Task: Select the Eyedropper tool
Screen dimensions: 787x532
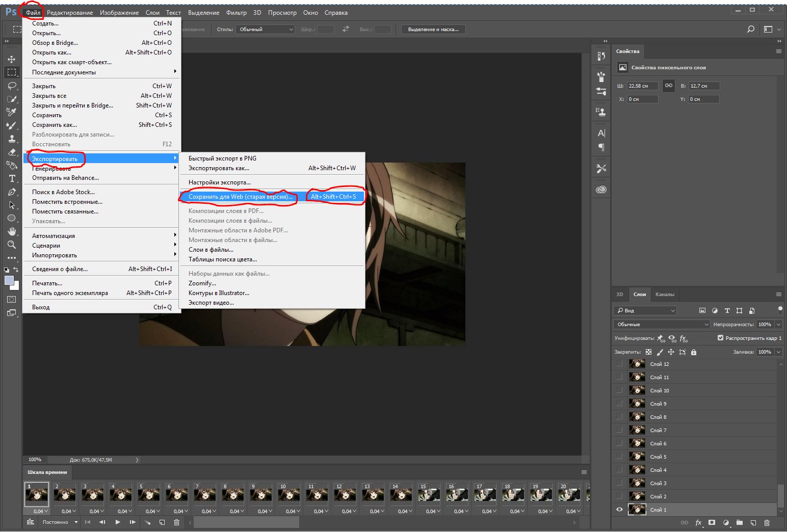Action: coord(12,112)
